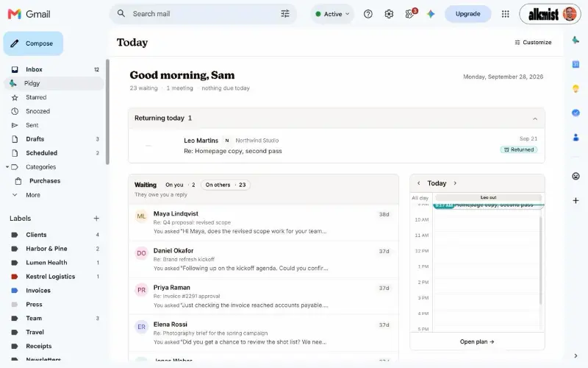Open the Sent folder

(54, 125)
